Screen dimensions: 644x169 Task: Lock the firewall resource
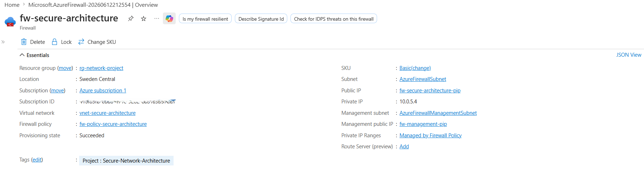(62, 42)
